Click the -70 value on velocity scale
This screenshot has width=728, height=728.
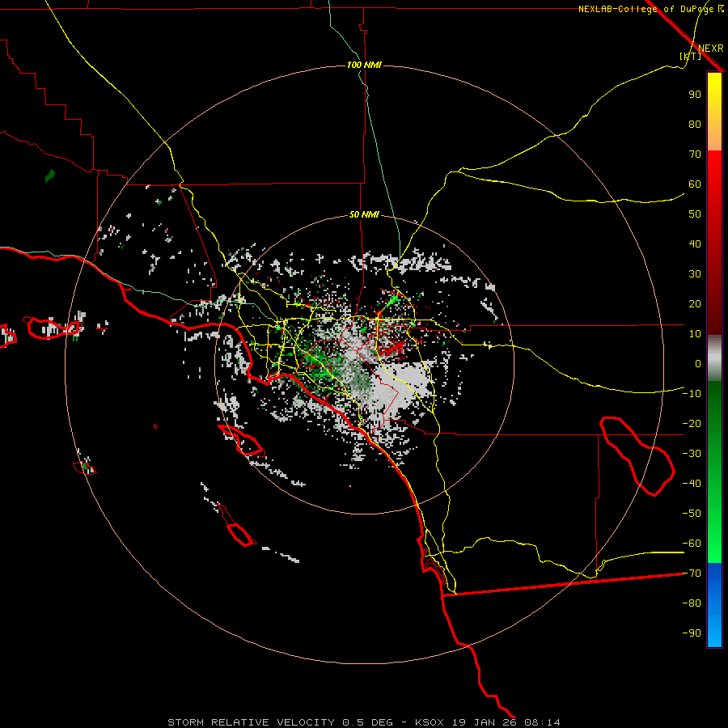(x=692, y=574)
